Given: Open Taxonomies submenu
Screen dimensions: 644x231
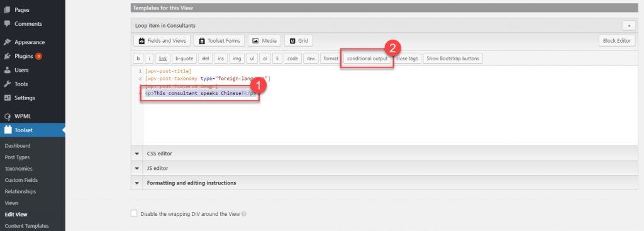Looking at the screenshot, I should 18,169.
